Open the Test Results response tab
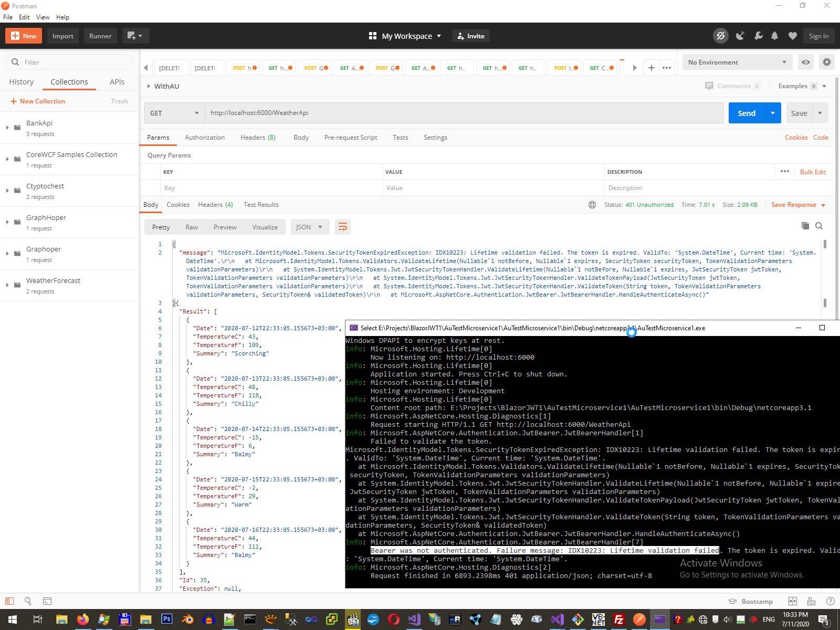This screenshot has width=840, height=630. point(261,205)
